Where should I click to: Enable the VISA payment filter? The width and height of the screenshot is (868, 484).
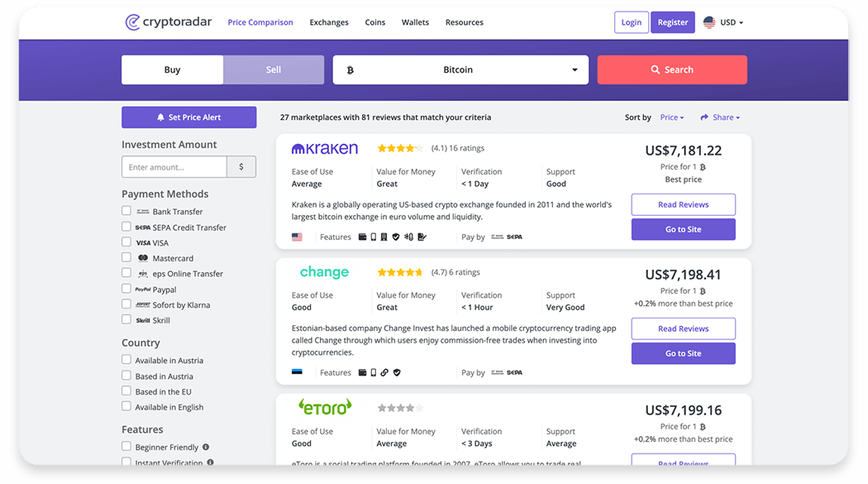pyautogui.click(x=126, y=242)
